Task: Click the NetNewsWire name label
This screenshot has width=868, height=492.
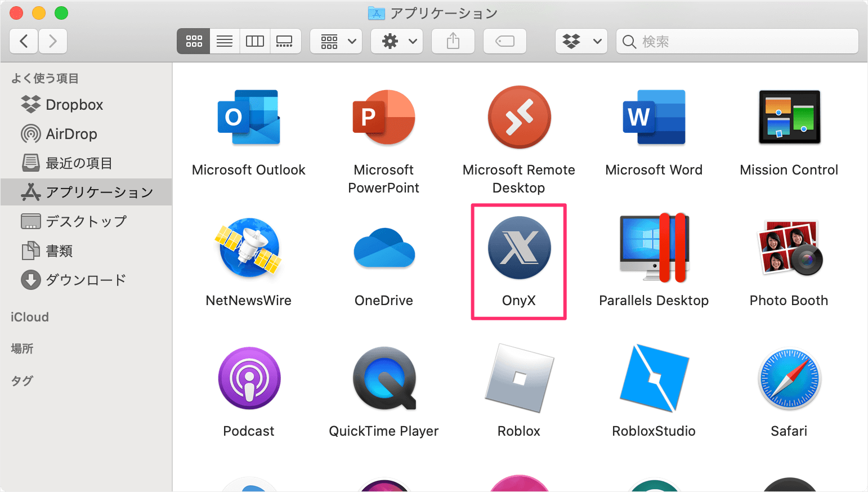Action: pos(249,301)
